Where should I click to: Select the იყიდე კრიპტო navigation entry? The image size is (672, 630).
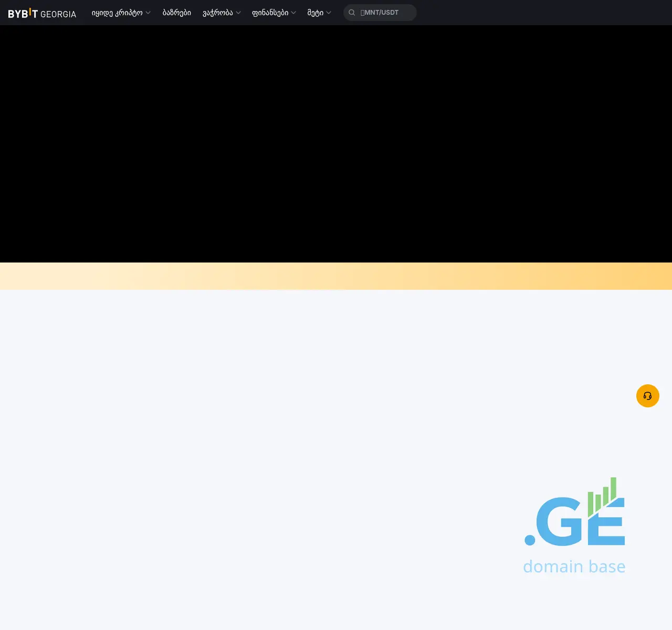pyautogui.click(x=117, y=13)
